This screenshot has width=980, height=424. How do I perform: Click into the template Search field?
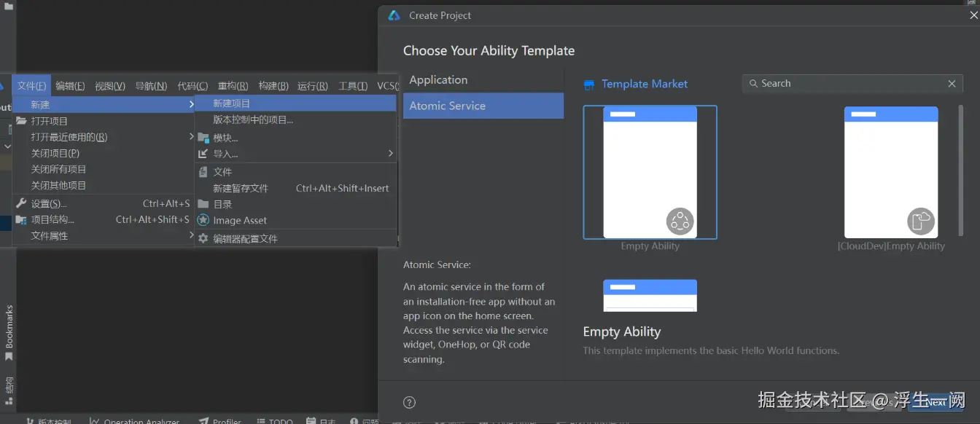point(852,84)
